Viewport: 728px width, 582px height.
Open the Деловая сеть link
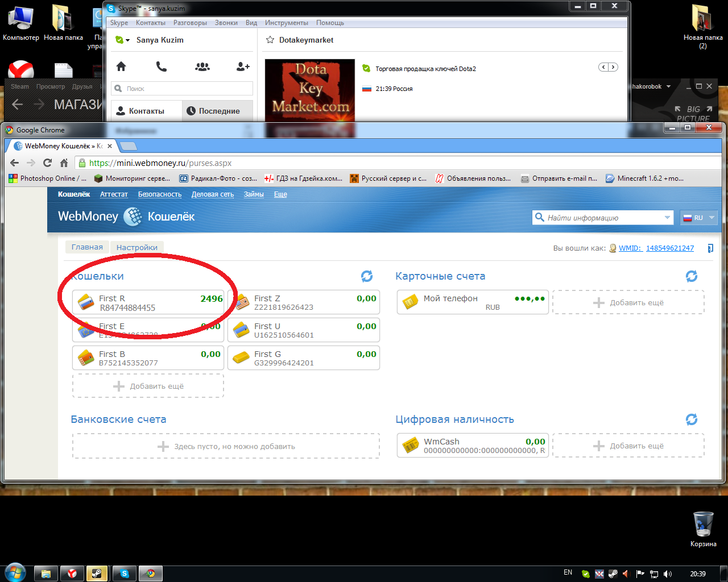pyautogui.click(x=213, y=194)
